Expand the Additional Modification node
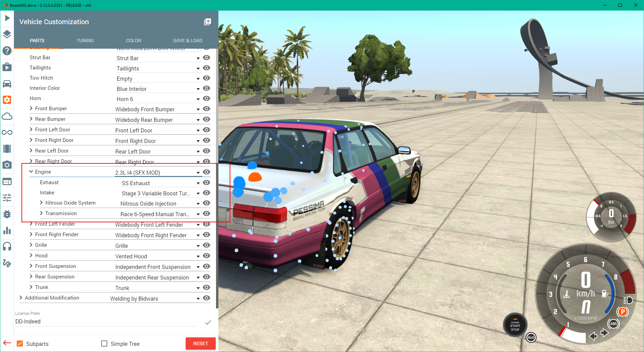This screenshot has width=644, height=352. click(21, 298)
